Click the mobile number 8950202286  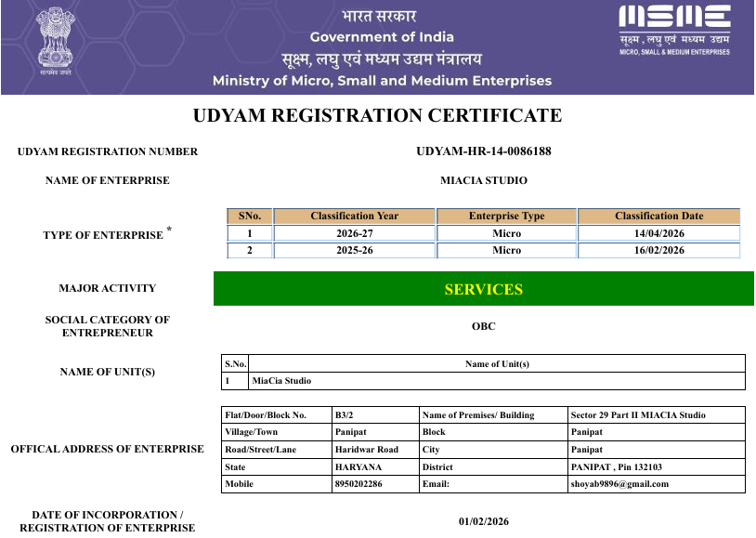pyautogui.click(x=358, y=484)
